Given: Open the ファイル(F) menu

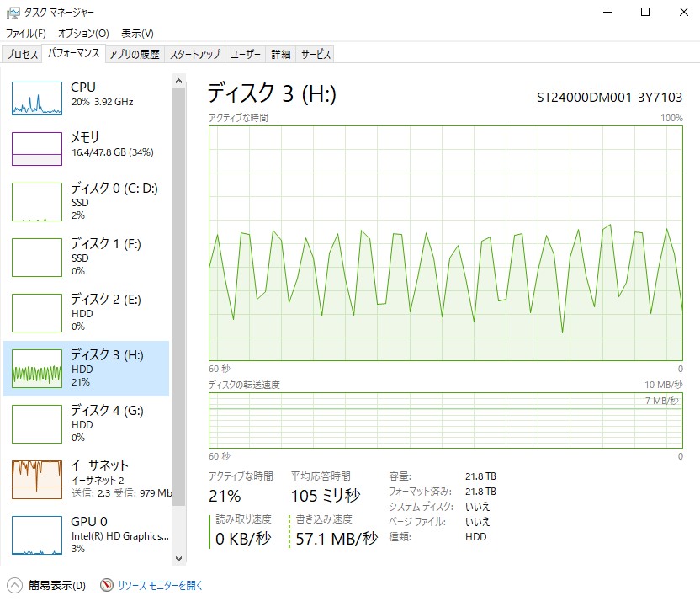Looking at the screenshot, I should click(26, 34).
